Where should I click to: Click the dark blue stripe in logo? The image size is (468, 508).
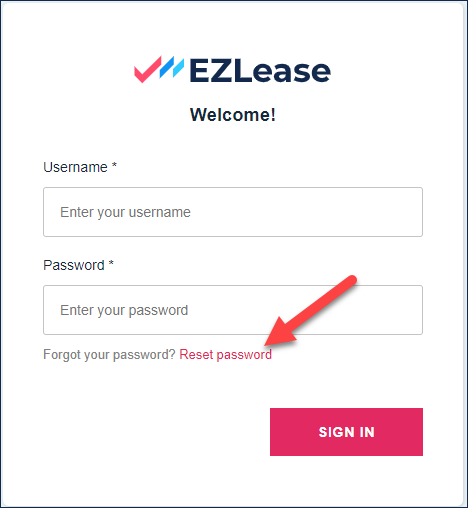(x=167, y=67)
